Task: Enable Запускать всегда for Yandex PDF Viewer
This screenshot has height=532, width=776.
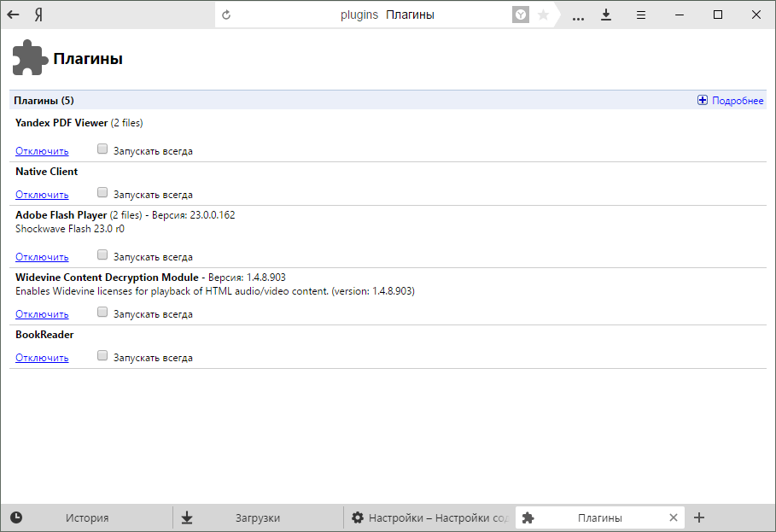Action: pos(102,149)
